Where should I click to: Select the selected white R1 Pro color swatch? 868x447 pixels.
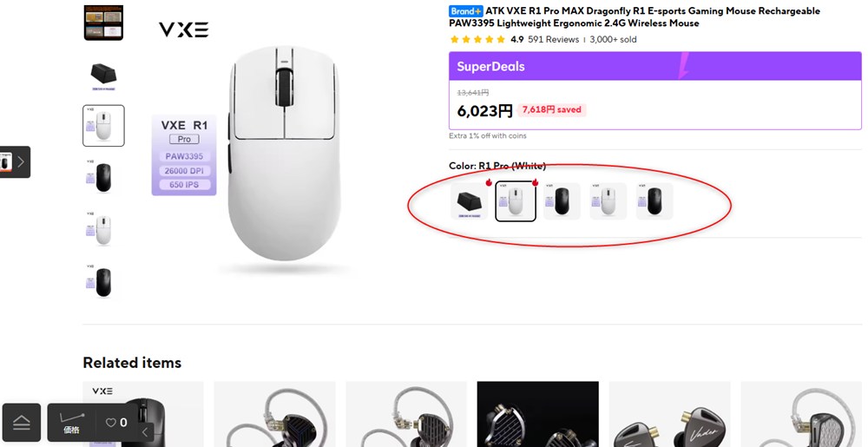click(x=516, y=201)
